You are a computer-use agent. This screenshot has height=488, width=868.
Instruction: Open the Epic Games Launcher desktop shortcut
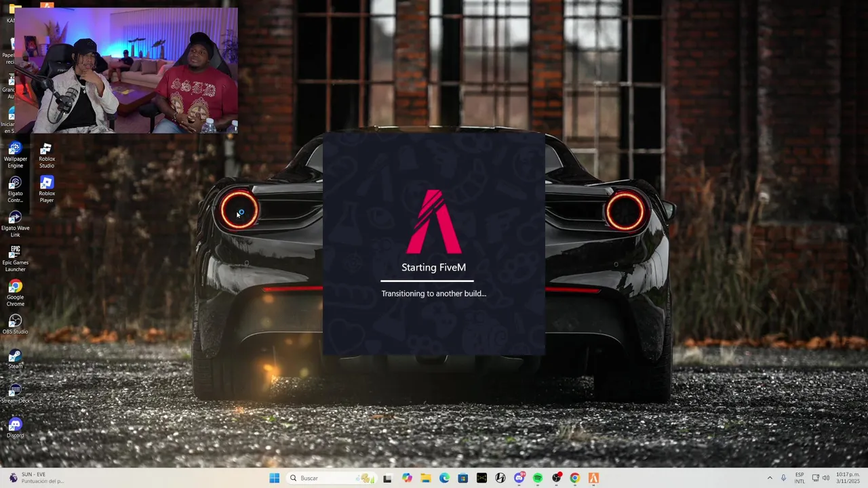tap(15, 258)
